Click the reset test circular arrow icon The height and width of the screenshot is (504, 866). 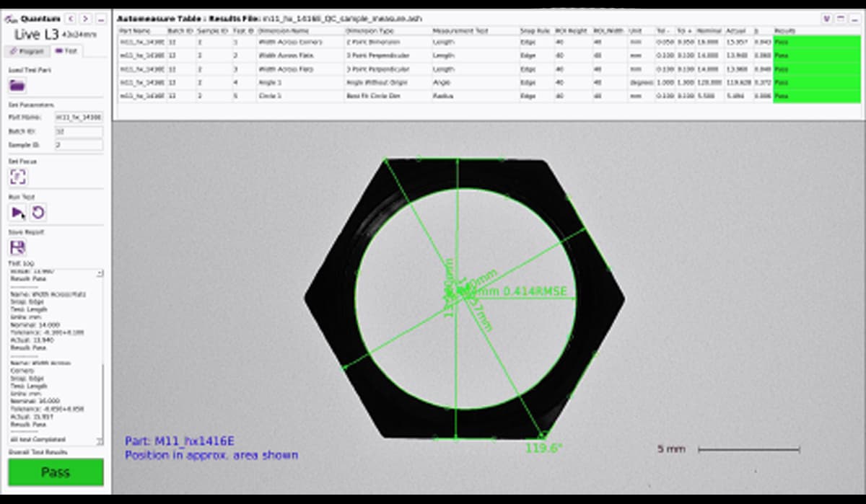(38, 212)
